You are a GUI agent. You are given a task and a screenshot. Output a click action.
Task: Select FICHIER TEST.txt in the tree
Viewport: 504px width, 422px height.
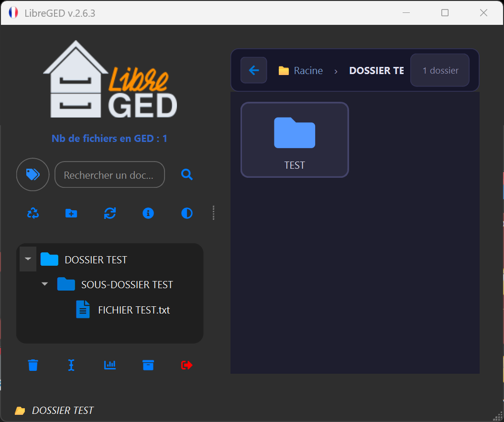pyautogui.click(x=133, y=310)
